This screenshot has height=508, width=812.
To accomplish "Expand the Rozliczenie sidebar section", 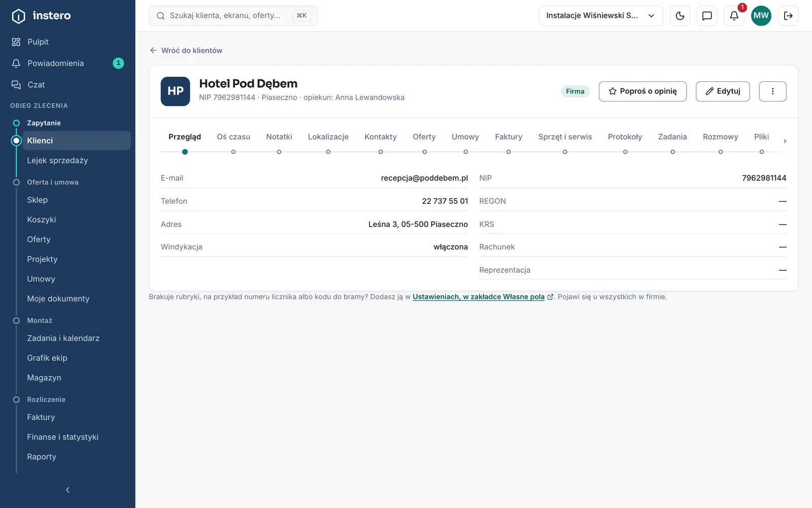I will pyautogui.click(x=46, y=399).
